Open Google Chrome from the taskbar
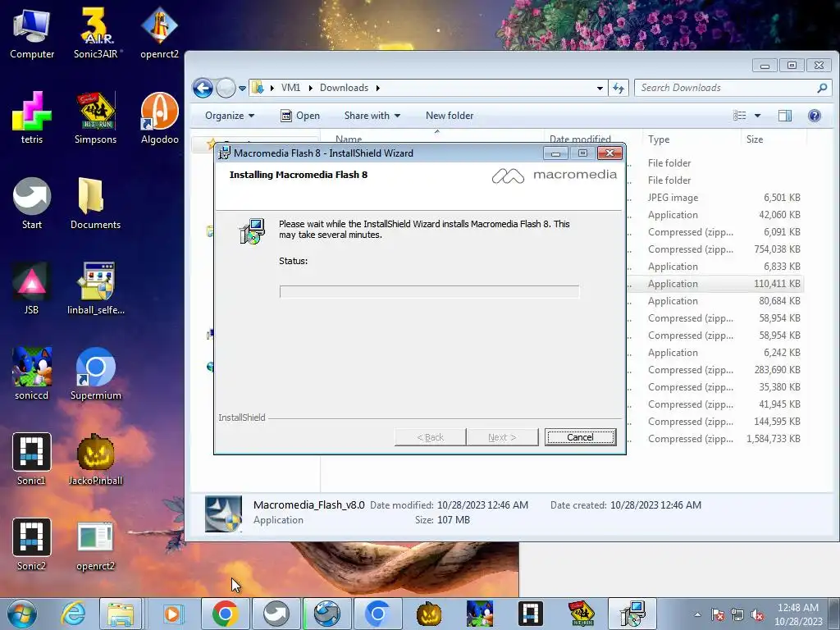The image size is (840, 630). [226, 614]
